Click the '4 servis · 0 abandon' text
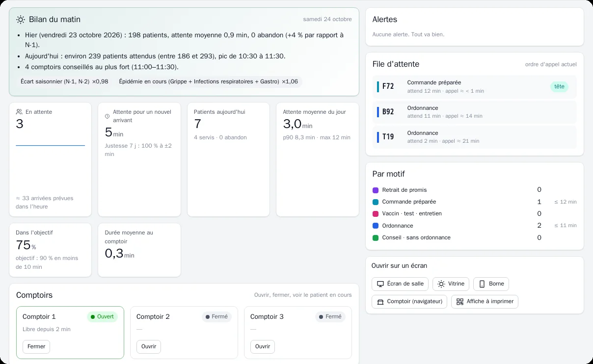593x364 pixels. pyautogui.click(x=220, y=137)
